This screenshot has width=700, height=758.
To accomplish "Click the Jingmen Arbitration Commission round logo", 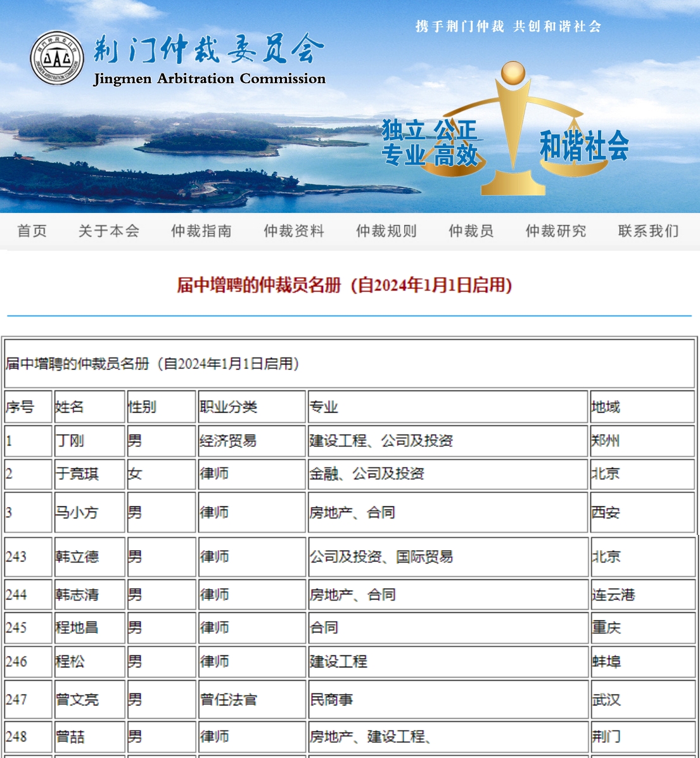I will (x=57, y=58).
